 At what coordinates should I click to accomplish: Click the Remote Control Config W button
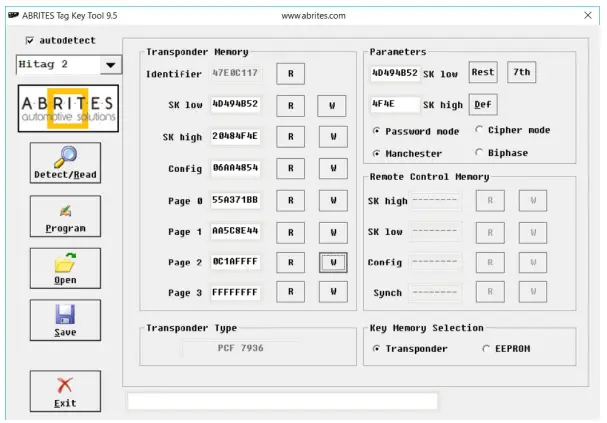[x=533, y=262]
